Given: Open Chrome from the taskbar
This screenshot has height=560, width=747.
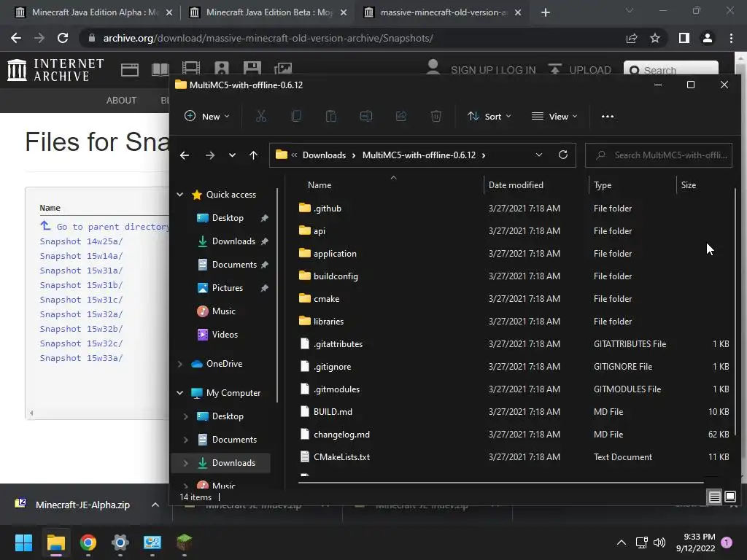Looking at the screenshot, I should [x=88, y=542].
